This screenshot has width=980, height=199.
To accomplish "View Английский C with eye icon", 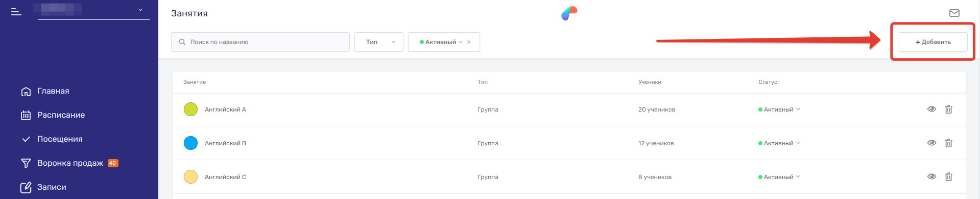I will pos(931,176).
